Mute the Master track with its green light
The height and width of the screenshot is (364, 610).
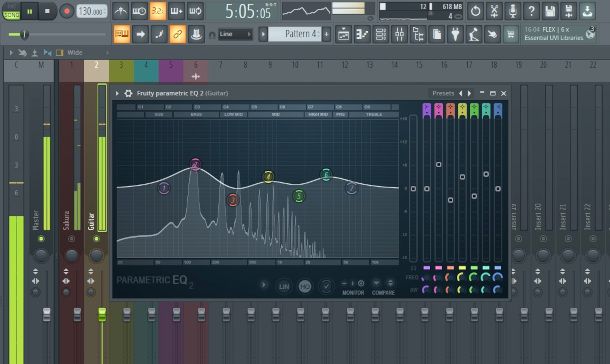click(x=41, y=238)
